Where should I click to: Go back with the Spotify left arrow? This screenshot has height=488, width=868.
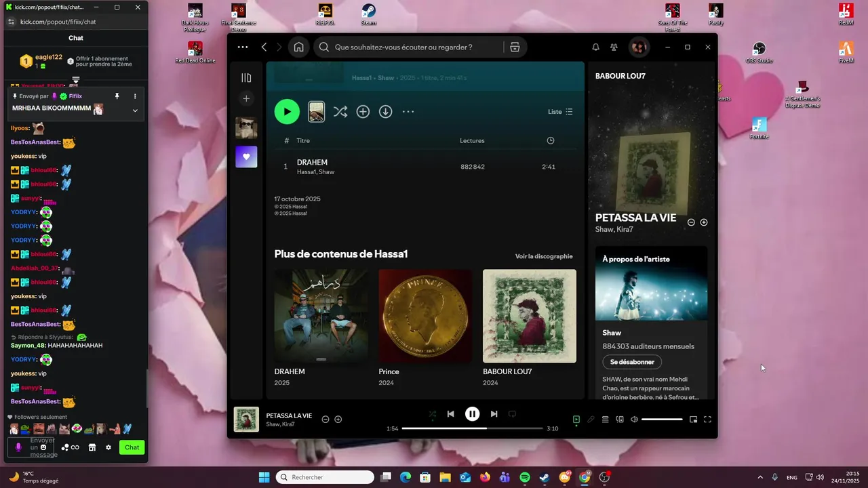pos(264,47)
